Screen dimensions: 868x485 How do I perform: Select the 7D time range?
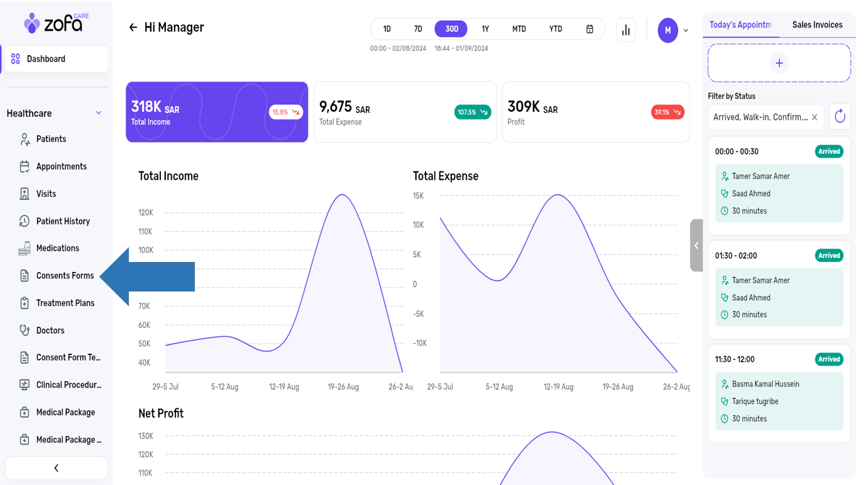[418, 29]
